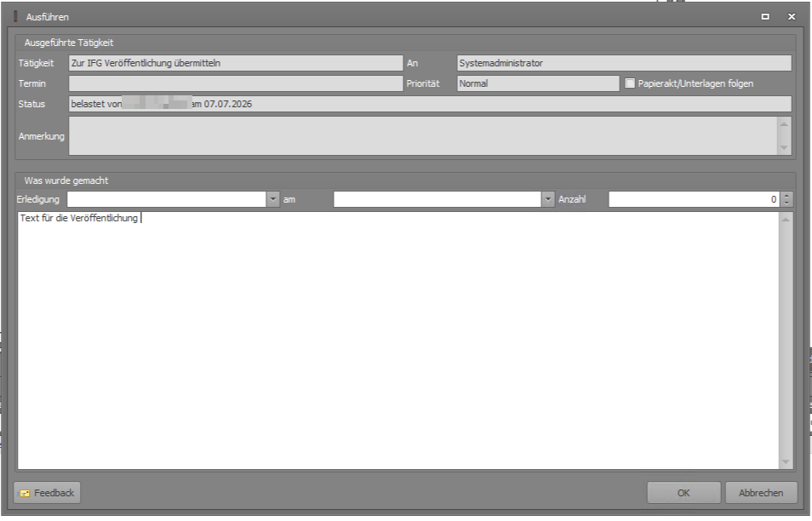
Task: Click the 'Ausgeführte Tätigkeit' group header
Action: [x=68, y=43]
